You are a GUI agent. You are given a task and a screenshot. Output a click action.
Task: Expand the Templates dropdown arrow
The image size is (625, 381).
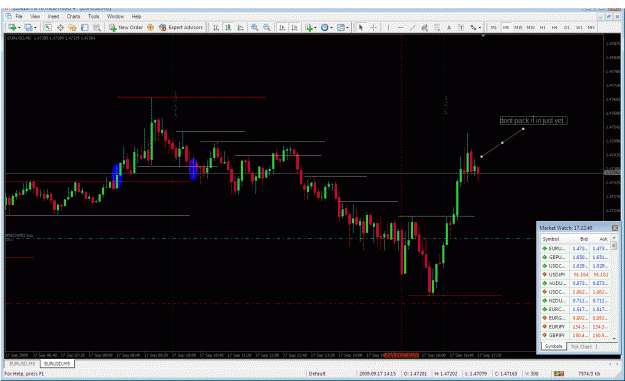(348, 27)
